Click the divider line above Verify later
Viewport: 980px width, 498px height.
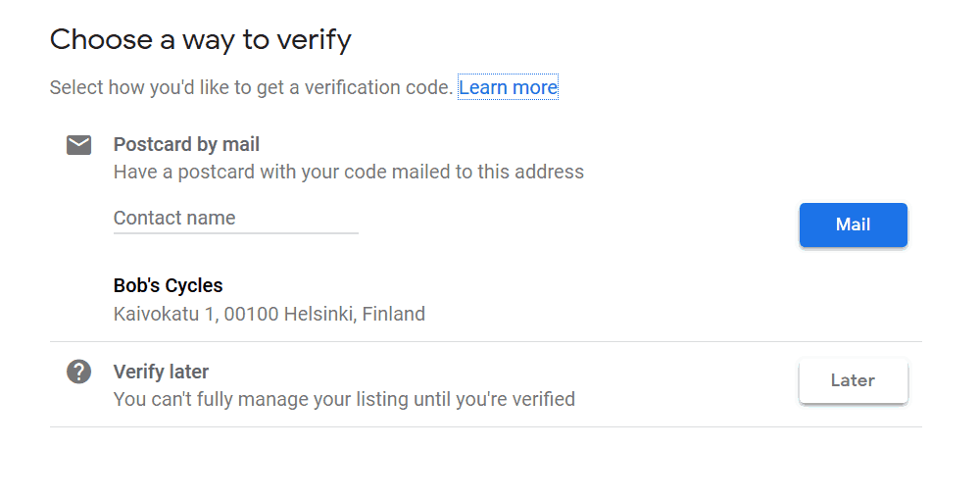click(x=486, y=342)
